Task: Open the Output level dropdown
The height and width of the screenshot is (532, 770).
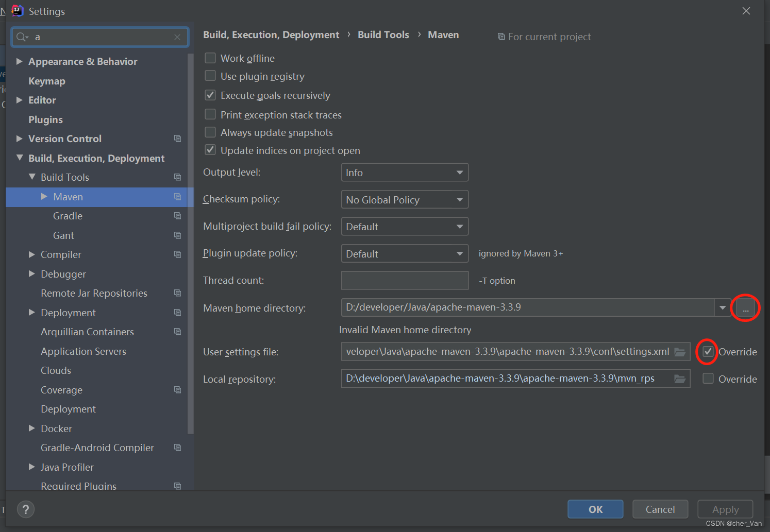Action: pos(405,173)
